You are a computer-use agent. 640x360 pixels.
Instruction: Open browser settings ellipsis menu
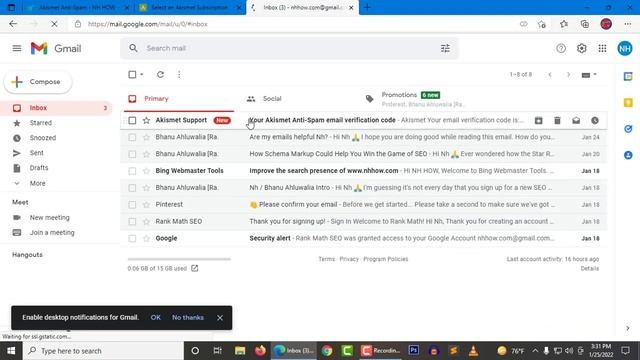pyautogui.click(x=628, y=24)
